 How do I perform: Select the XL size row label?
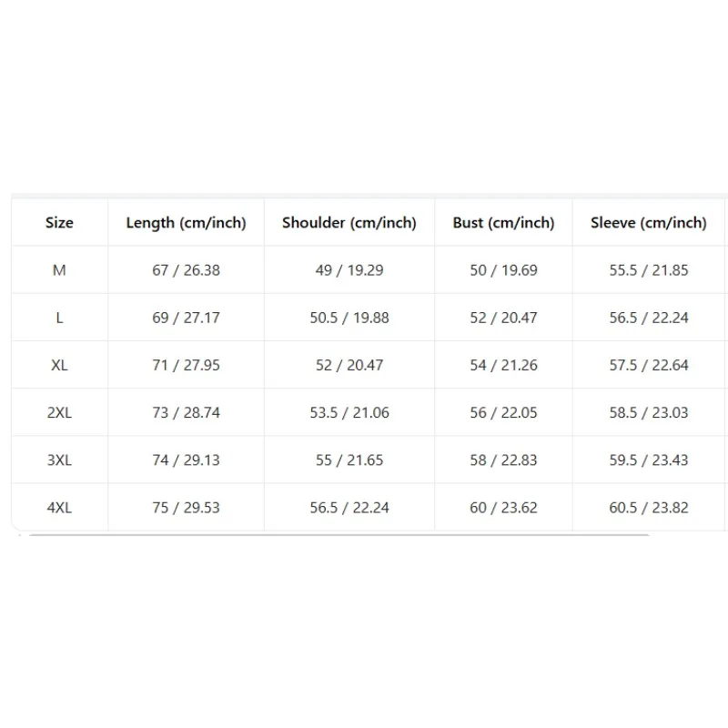[59, 366]
